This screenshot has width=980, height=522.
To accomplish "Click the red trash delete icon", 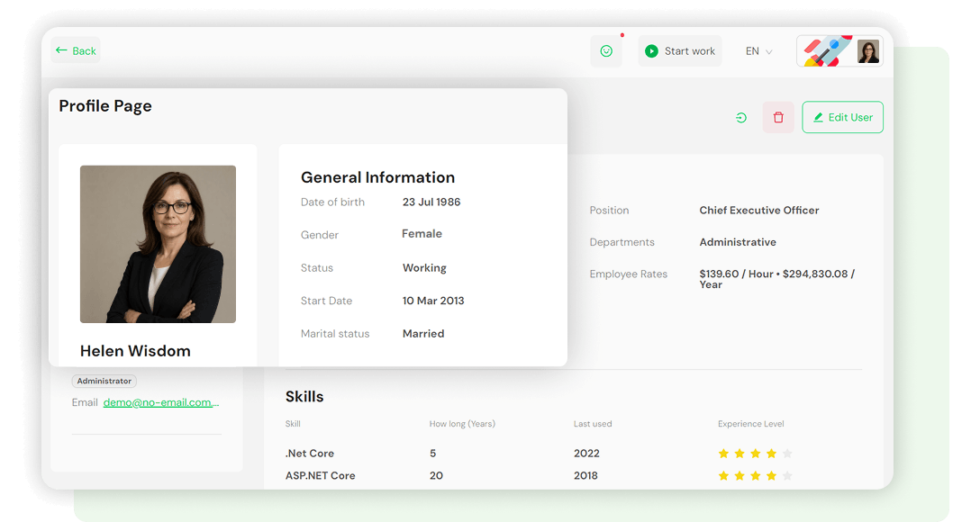I will [x=778, y=118].
